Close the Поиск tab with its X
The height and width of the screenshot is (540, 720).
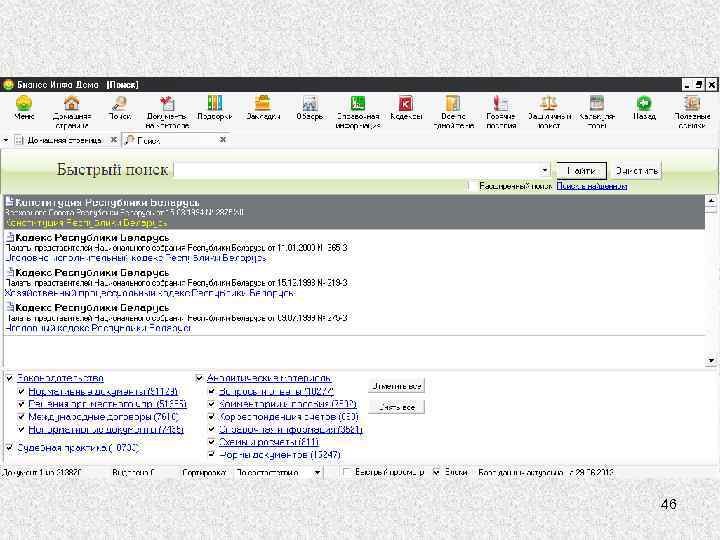point(223,140)
